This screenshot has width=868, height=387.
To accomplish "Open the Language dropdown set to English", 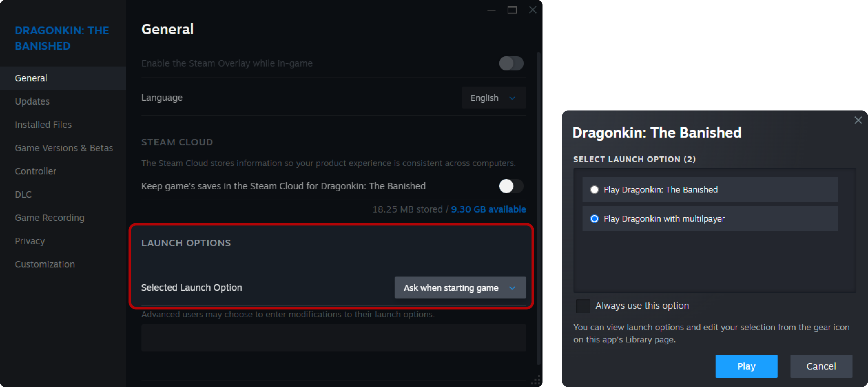I will (494, 98).
